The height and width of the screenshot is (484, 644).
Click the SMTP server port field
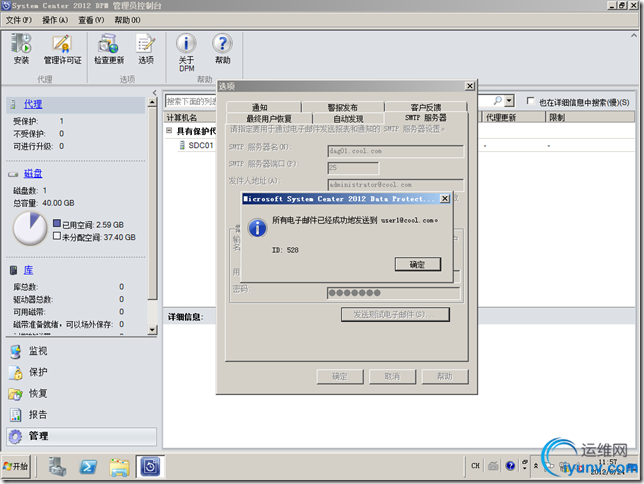pos(353,168)
